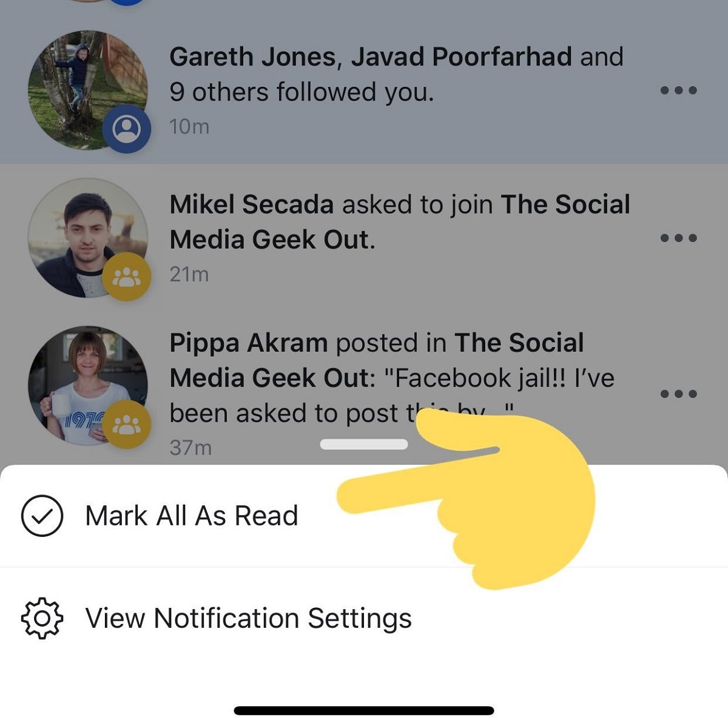
Task: Select Mark All As Read
Action: coord(191,516)
